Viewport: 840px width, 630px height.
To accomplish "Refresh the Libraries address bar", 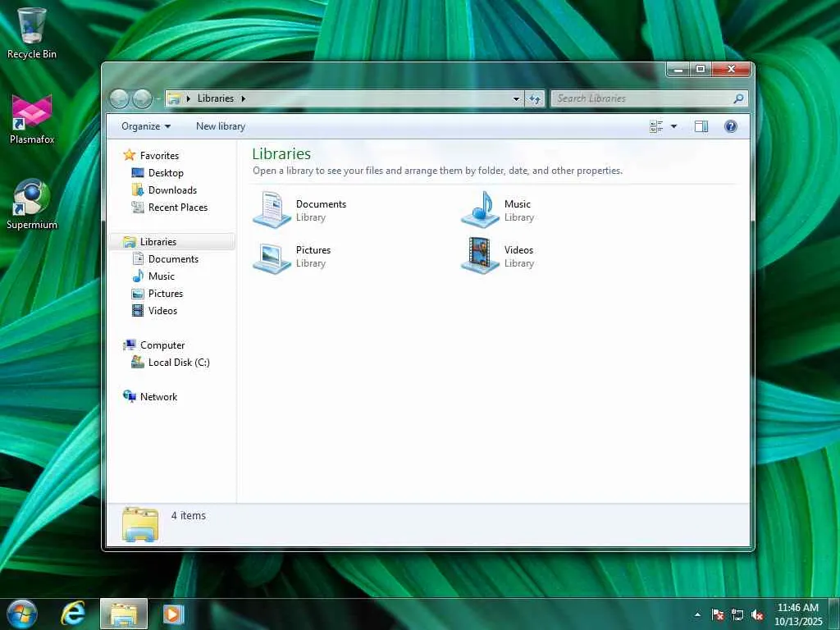I will click(535, 98).
